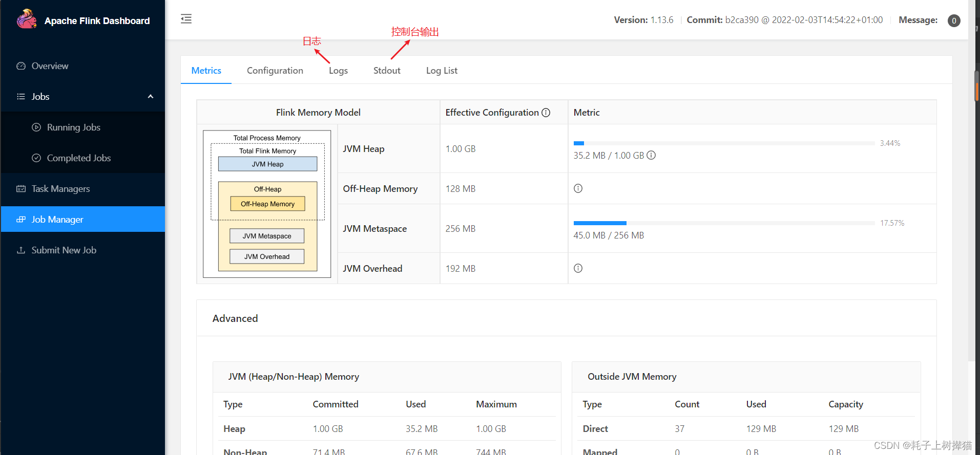This screenshot has height=455, width=980.
Task: Click the JVM Metaspace usage progress bar
Action: pos(724,223)
